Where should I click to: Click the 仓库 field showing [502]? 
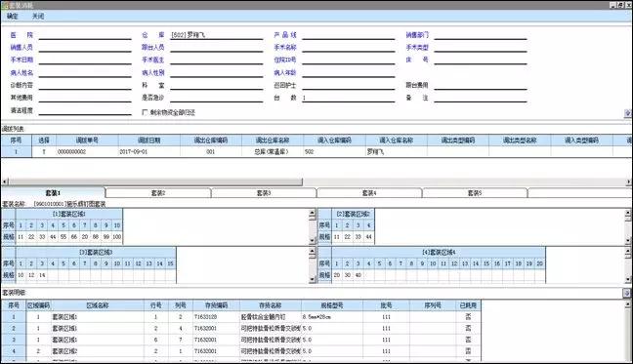click(217, 35)
